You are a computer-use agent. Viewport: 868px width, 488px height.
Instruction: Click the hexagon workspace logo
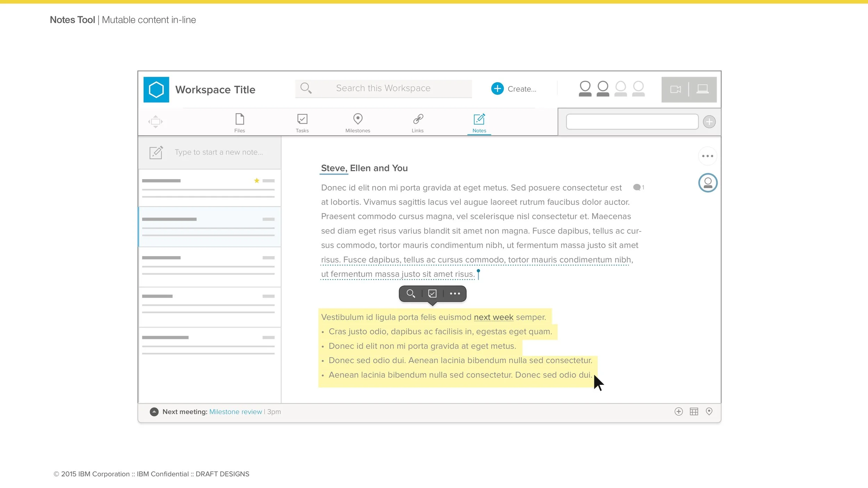156,90
